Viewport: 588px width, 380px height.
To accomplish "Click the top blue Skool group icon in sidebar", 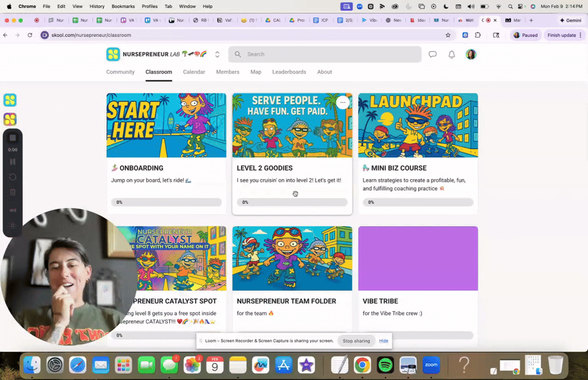I will tap(10, 100).
